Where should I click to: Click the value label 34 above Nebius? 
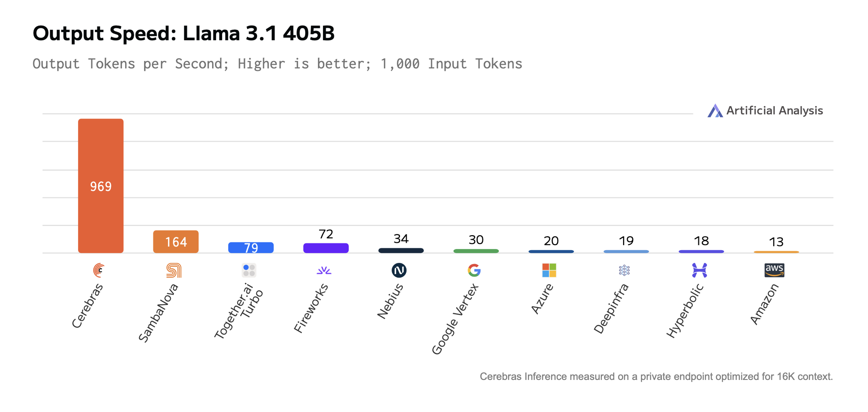pos(401,239)
